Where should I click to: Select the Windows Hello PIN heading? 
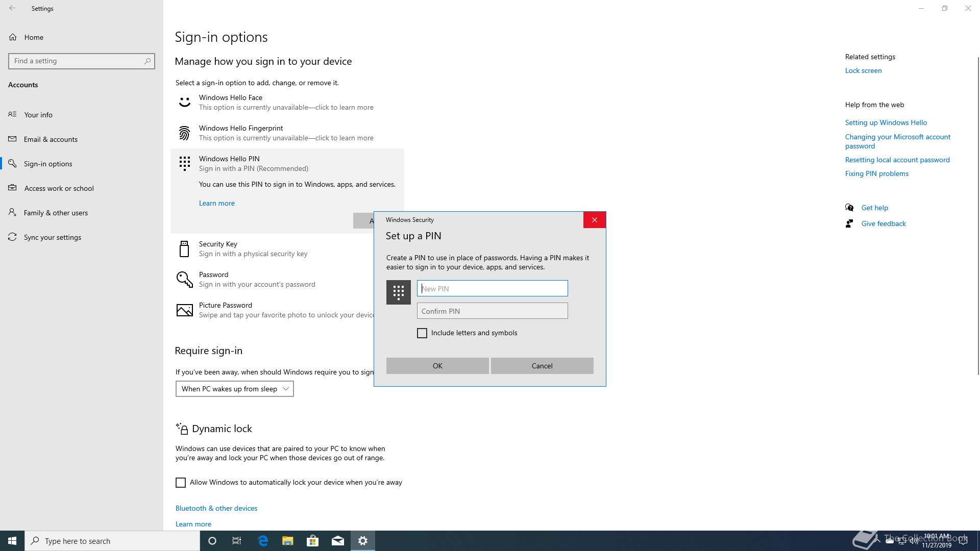pyautogui.click(x=229, y=159)
